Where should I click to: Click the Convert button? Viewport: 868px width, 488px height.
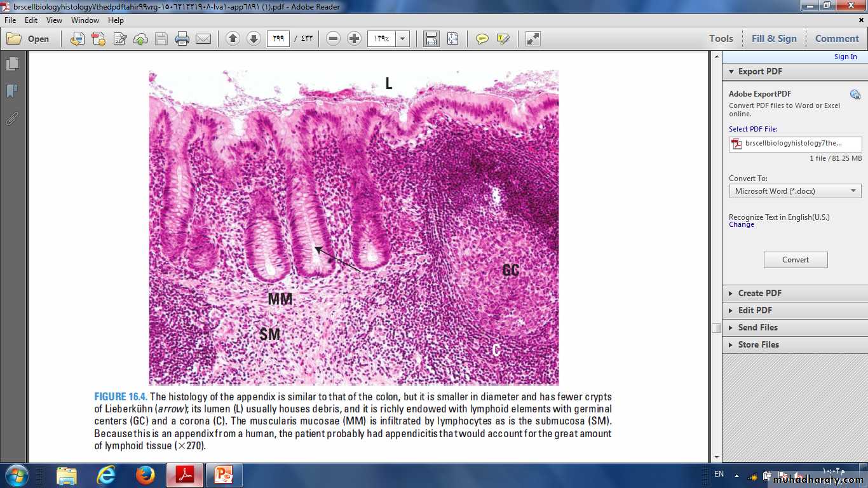pyautogui.click(x=796, y=260)
